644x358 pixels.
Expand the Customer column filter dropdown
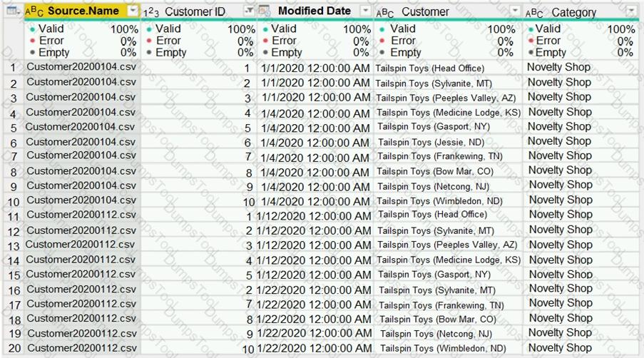tap(515, 12)
